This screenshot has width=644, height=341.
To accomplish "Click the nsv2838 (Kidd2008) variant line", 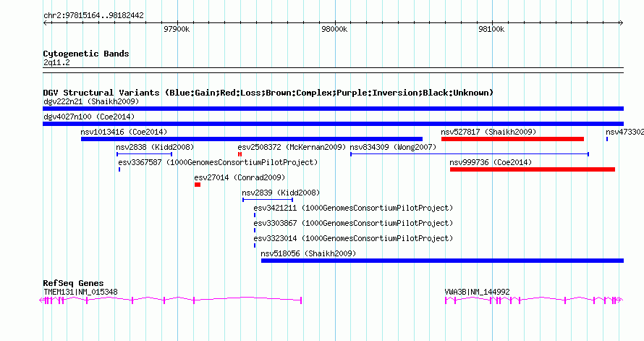I will 144,154.
